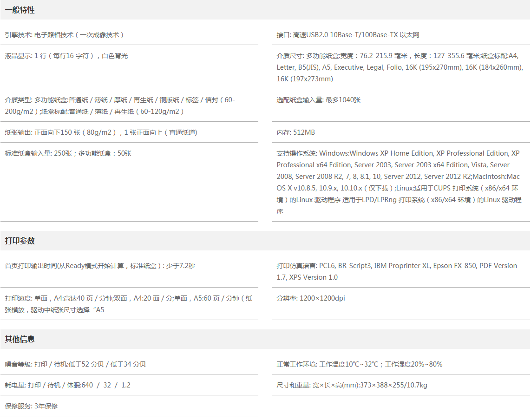
Task: Click the 接口 USB2.0 specification row
Action: pyautogui.click(x=348, y=35)
